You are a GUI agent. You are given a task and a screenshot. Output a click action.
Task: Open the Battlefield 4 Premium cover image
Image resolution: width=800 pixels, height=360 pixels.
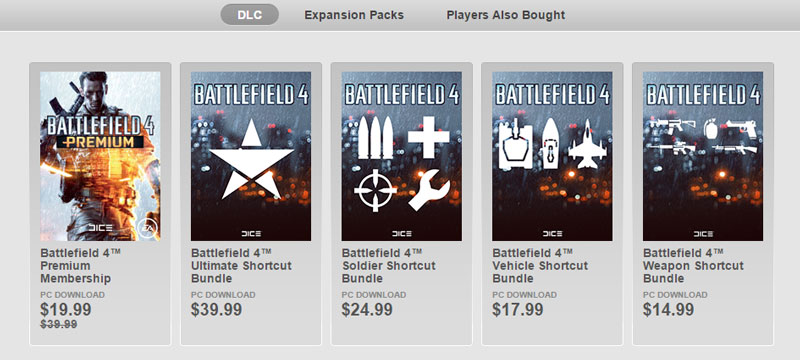(100, 156)
